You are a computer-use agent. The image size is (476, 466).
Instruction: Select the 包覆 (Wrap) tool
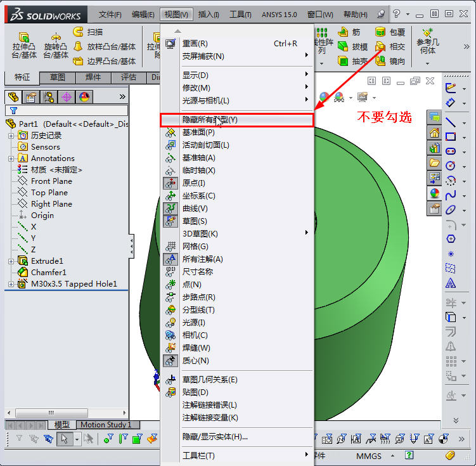(x=380, y=32)
